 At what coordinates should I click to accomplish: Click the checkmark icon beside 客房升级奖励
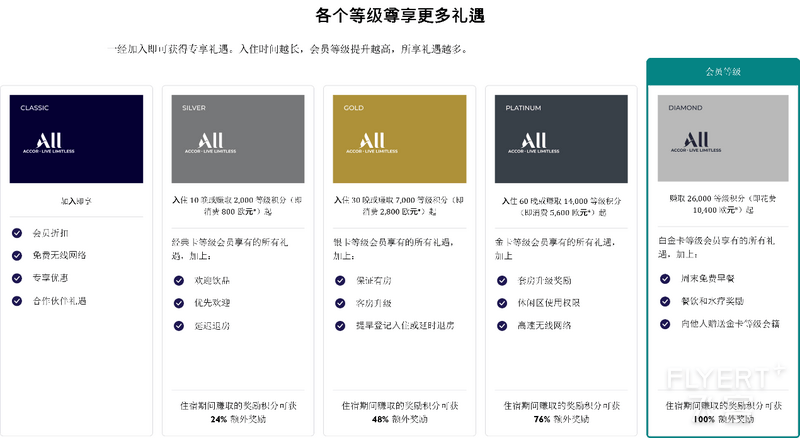(502, 280)
